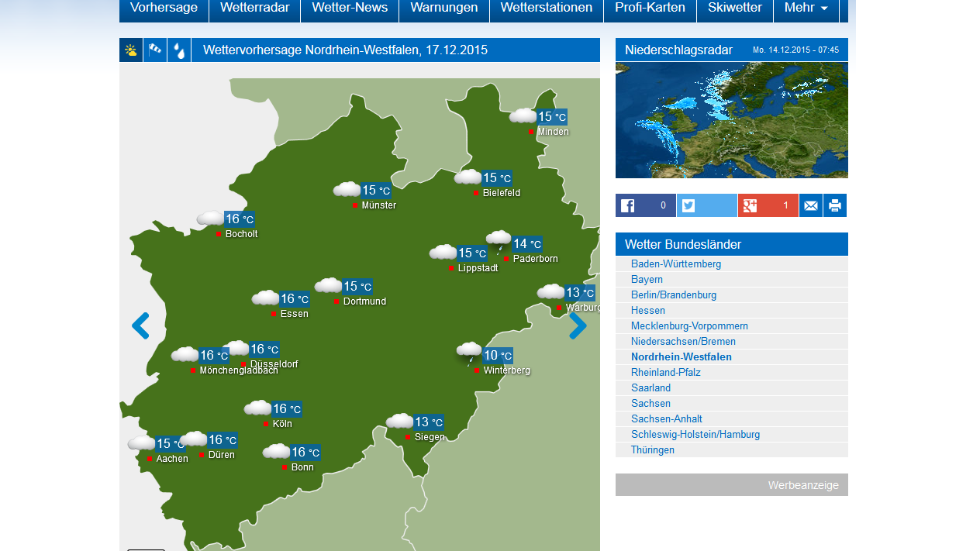980x551 pixels.
Task: Open the Skiwetter menu item
Action: [734, 9]
